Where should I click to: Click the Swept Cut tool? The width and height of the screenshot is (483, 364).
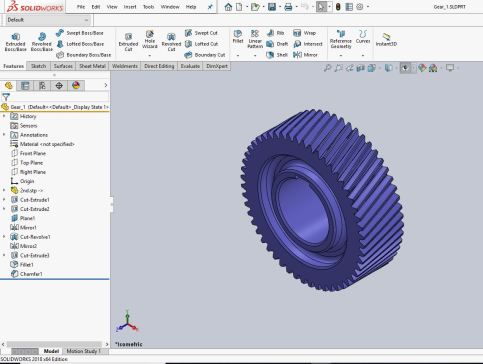point(201,33)
